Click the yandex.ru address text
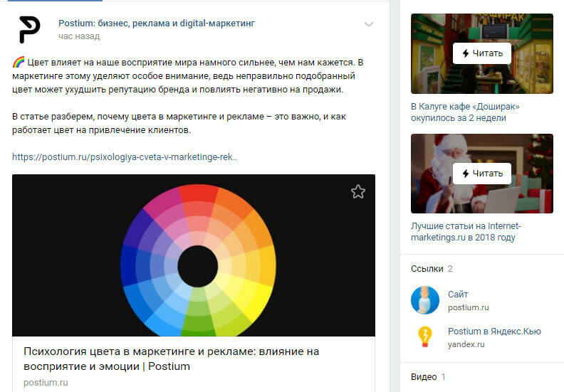Screen dimensions: 564x392 click(466, 344)
